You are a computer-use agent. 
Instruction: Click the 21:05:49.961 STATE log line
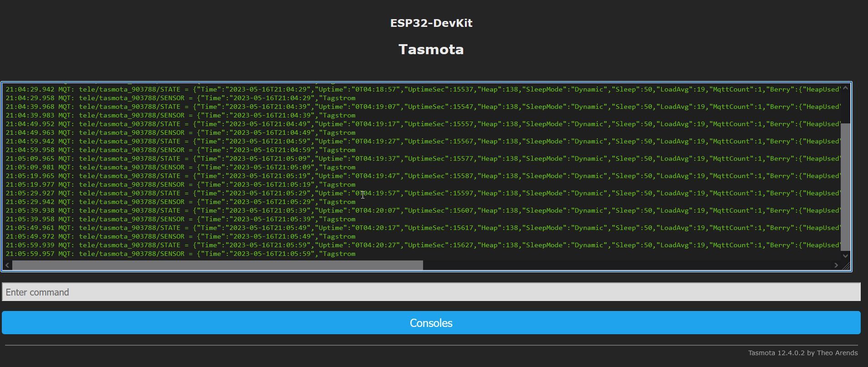click(423, 228)
